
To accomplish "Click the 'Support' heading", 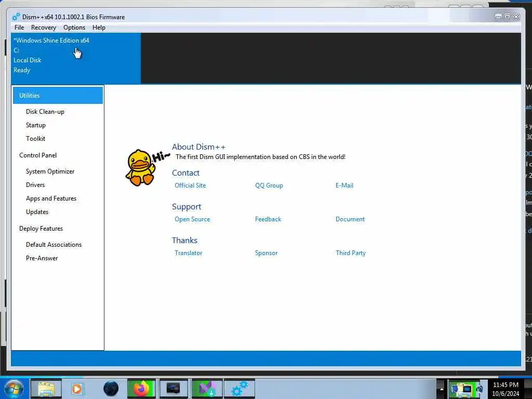I will coord(187,207).
